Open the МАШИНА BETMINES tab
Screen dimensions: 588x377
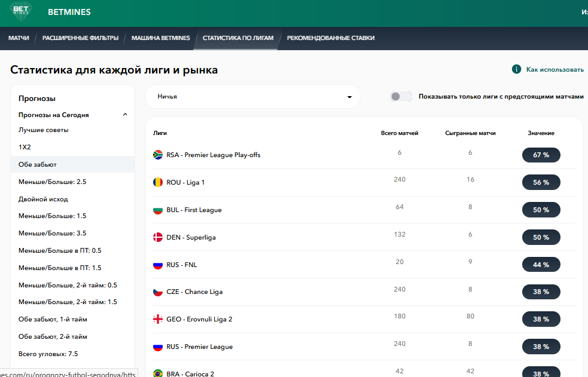coord(160,38)
